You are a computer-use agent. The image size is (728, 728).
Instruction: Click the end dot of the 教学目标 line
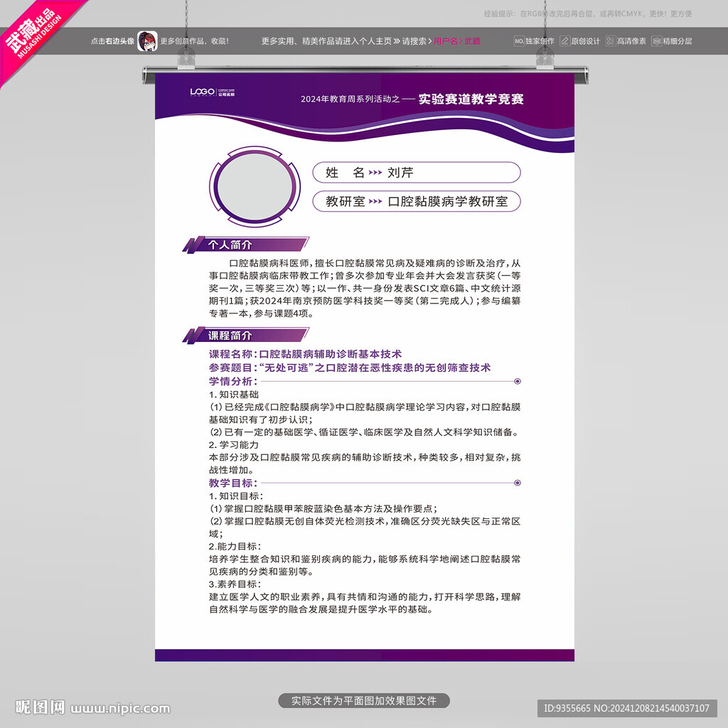(518, 483)
